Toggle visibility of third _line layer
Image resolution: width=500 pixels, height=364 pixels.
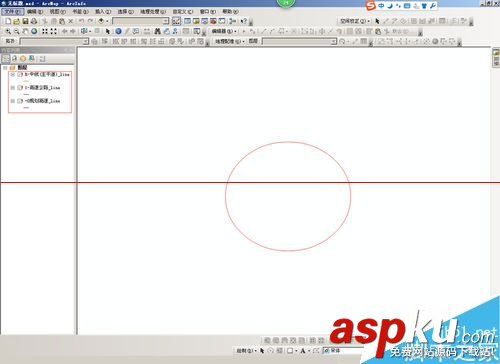[20, 100]
